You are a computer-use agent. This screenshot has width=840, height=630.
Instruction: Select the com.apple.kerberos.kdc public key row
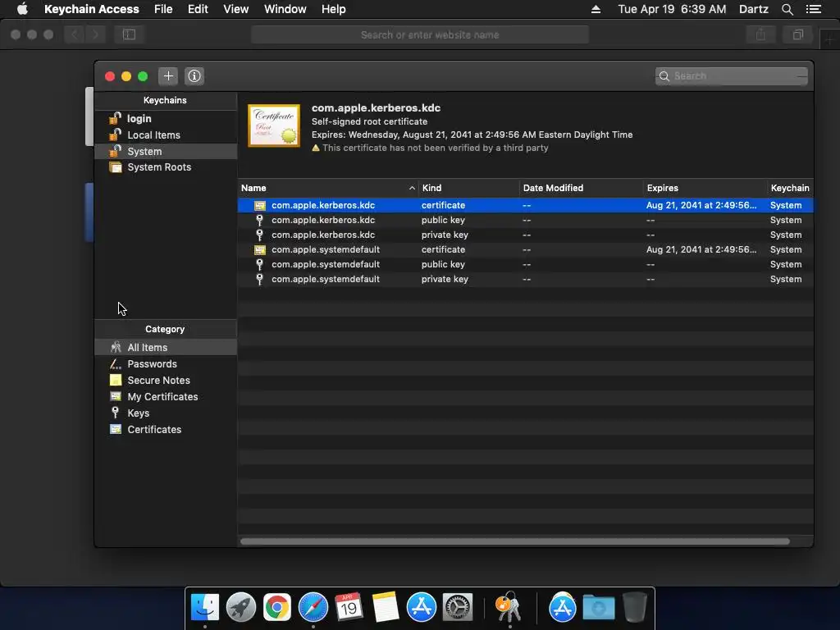526,220
